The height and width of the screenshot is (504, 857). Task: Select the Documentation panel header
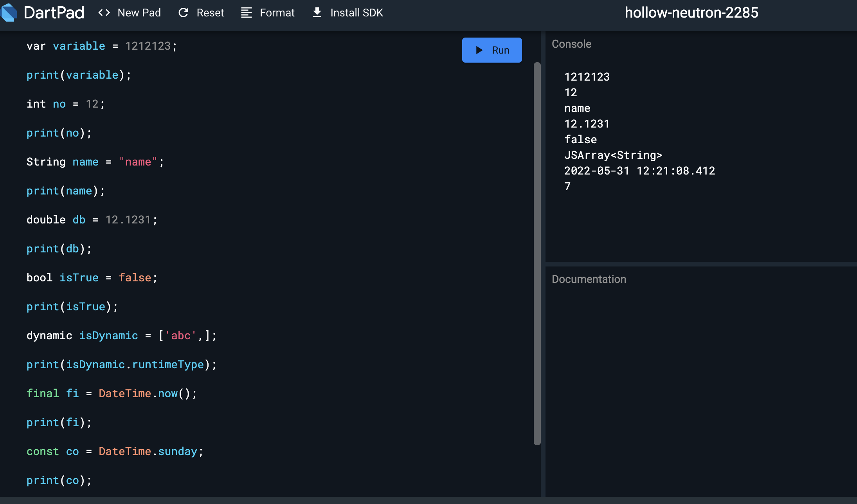click(x=589, y=279)
